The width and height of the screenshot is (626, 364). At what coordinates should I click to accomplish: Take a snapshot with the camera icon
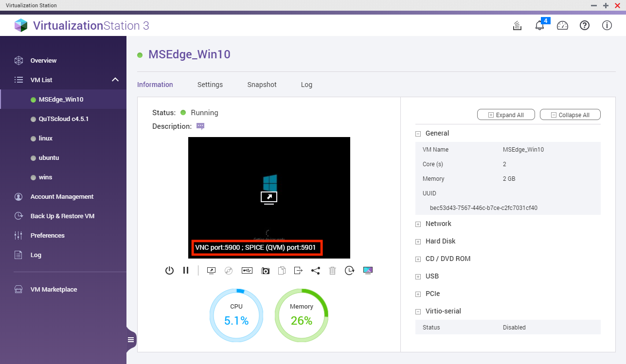(x=265, y=271)
